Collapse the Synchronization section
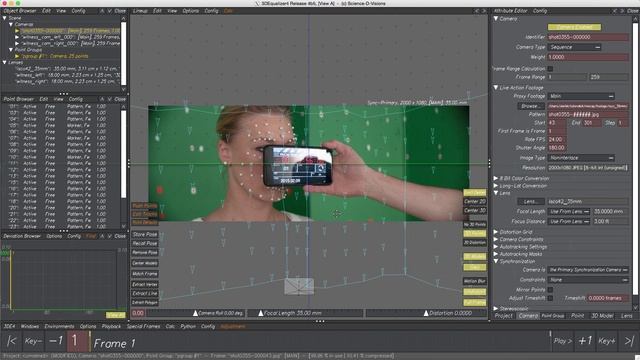This screenshot has height=360, width=640. point(496,261)
